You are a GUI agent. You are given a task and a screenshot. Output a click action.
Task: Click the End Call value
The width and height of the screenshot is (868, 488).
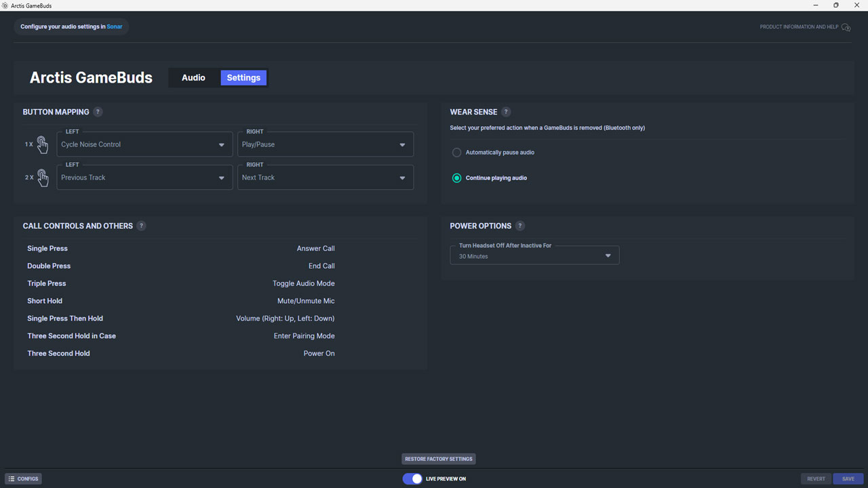pos(321,266)
